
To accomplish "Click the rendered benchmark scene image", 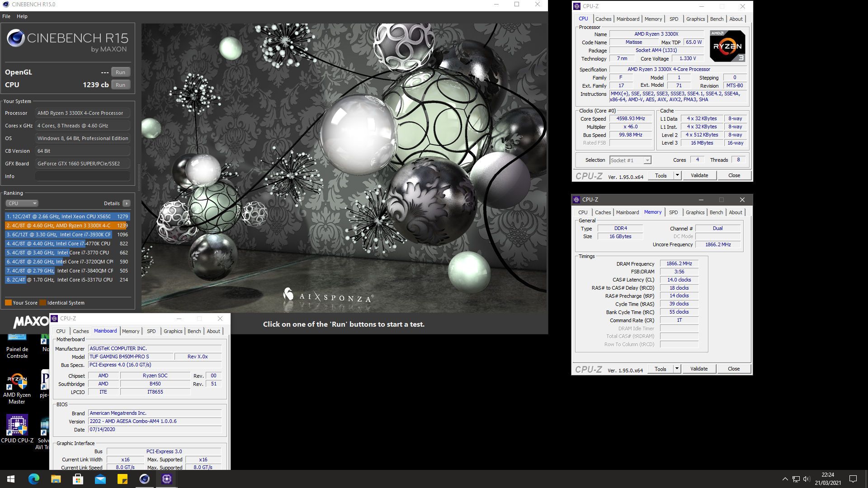I will (x=344, y=168).
